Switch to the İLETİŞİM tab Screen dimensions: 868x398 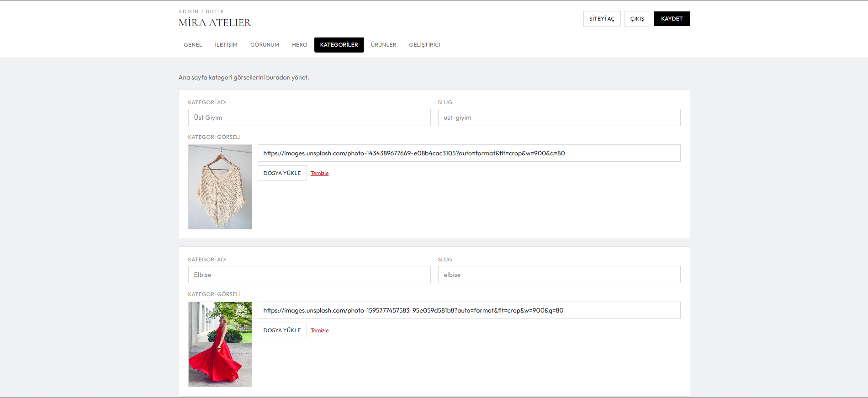tap(226, 45)
